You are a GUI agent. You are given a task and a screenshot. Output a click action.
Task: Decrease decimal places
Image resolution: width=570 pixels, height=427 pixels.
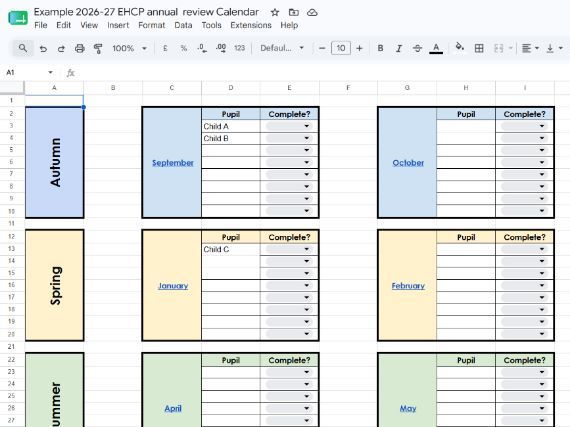click(202, 48)
